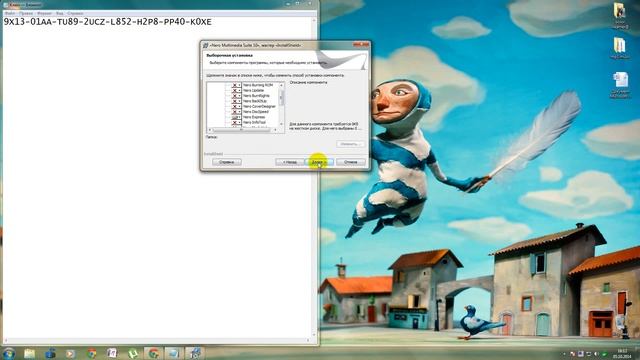Select the Nero CoverDesigner component name
This screenshot has width=640, height=360.
tap(259, 106)
